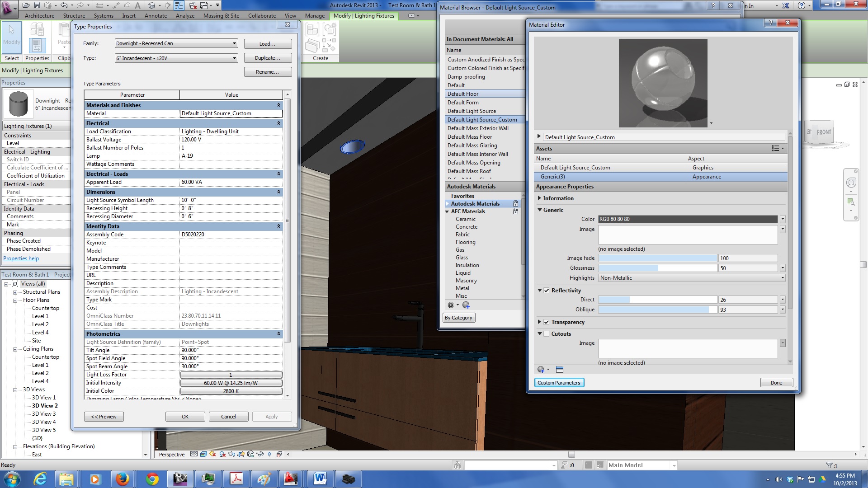The width and height of the screenshot is (868, 488).
Task: Expand the Information section in Material Editor
Action: 539,198
